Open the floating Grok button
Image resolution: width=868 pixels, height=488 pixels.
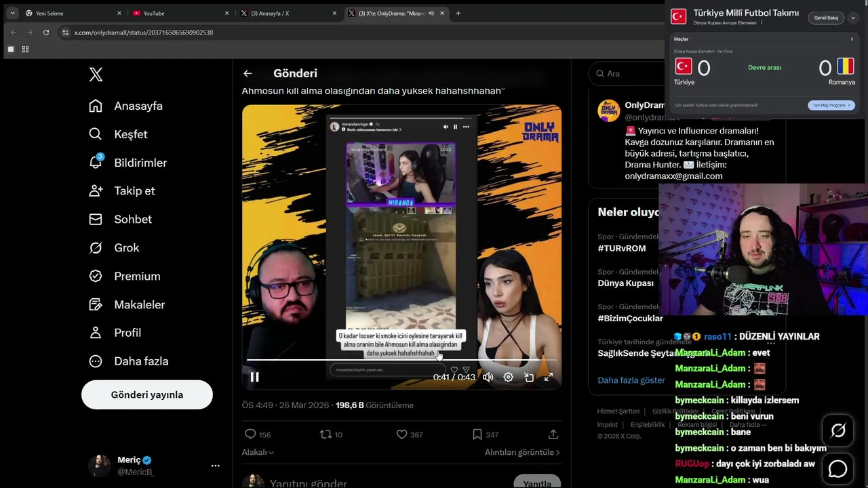838,430
